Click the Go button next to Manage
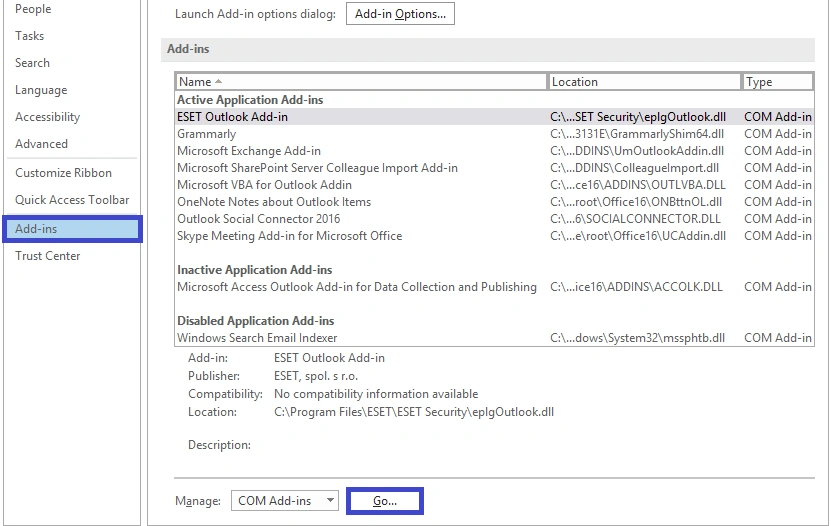Screen dimensions: 831x526 pos(385,501)
